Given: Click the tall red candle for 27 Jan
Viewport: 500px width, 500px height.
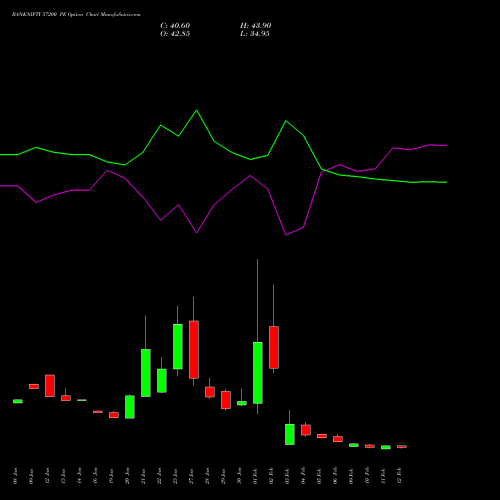Looking at the screenshot, I should tap(194, 349).
